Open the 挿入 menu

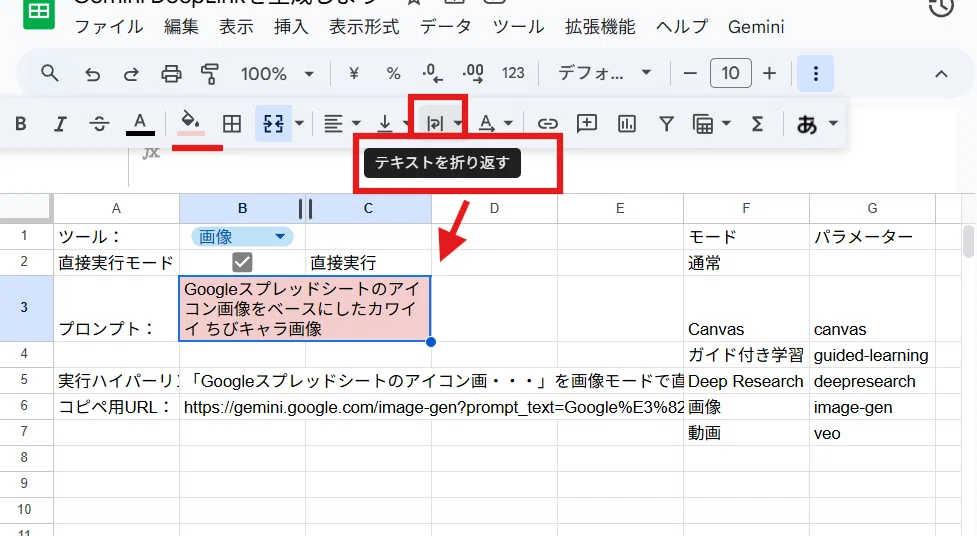click(291, 27)
